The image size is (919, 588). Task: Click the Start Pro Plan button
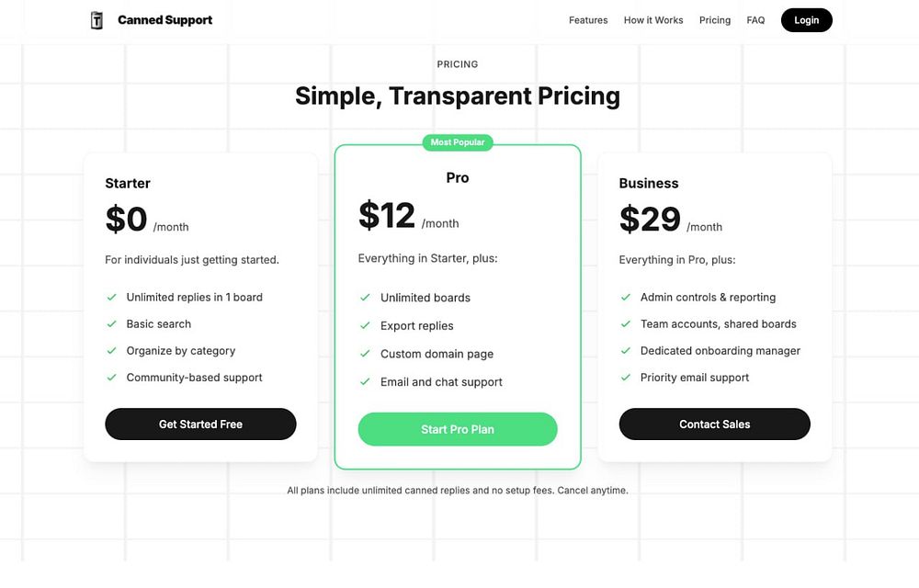coord(458,429)
